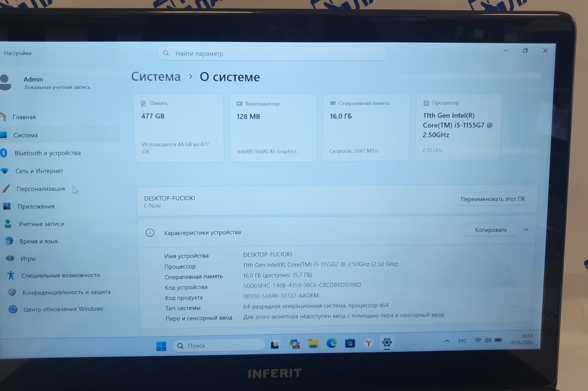
Task: Click the E-Note model name under DESKTOP-FUCIOKI
Action: point(152,206)
